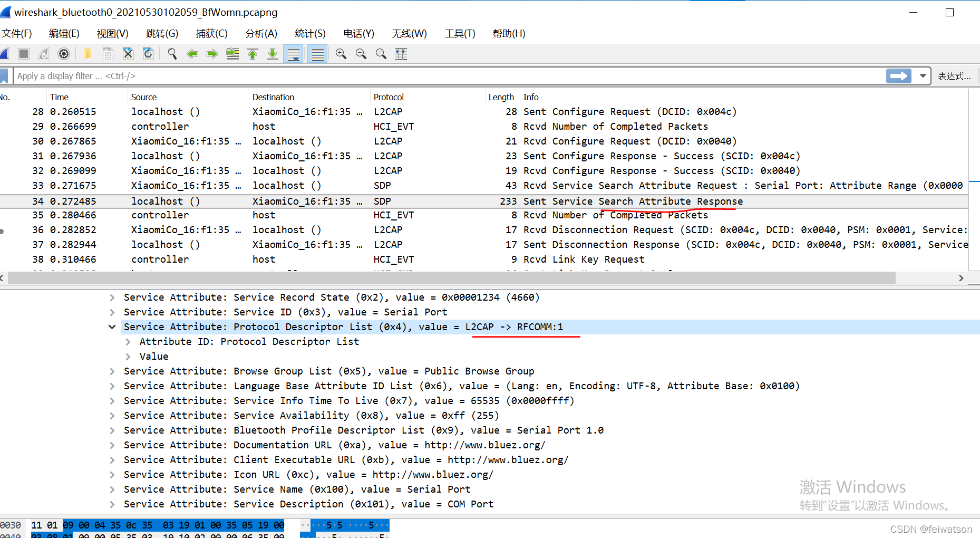Open the 分析(A) menu
980x538 pixels.
pos(261,34)
